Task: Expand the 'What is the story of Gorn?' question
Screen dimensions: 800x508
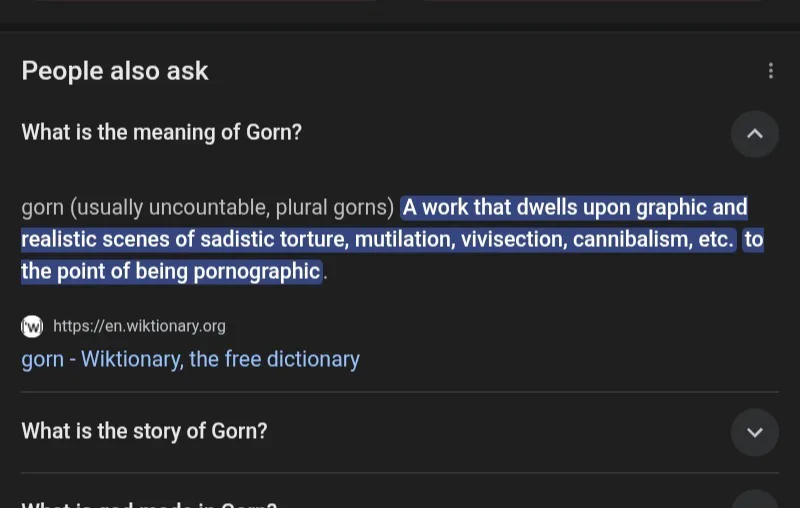Action: coord(755,433)
